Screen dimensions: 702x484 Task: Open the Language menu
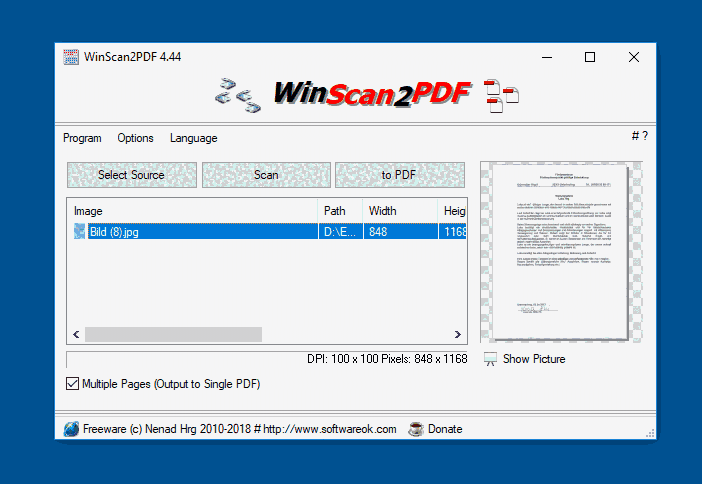[x=193, y=138]
